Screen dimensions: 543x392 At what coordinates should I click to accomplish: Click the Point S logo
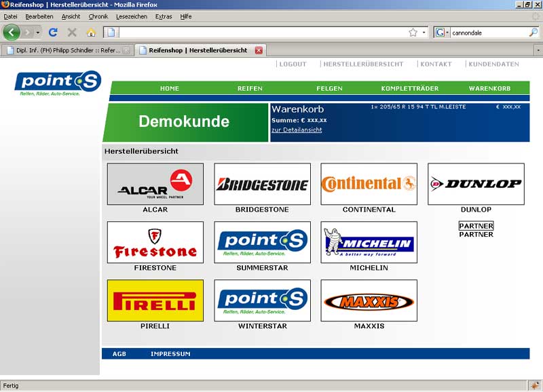point(58,83)
